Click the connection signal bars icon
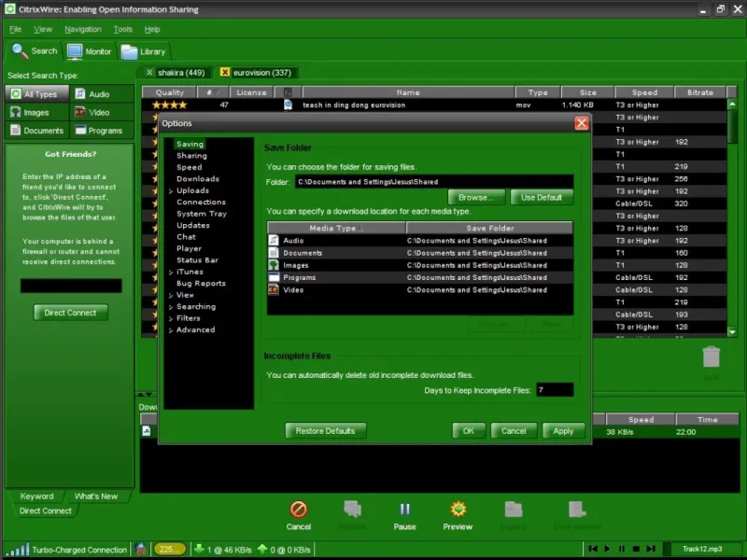The width and height of the screenshot is (747, 560). tap(17, 551)
